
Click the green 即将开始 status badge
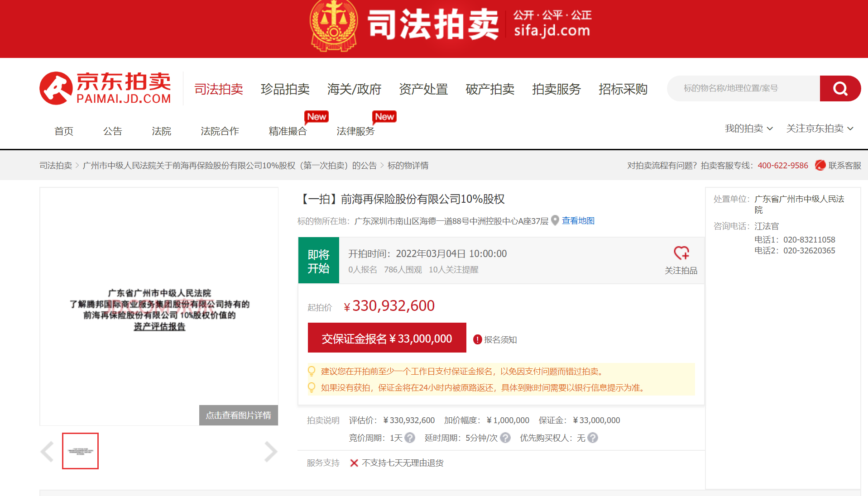(x=319, y=260)
